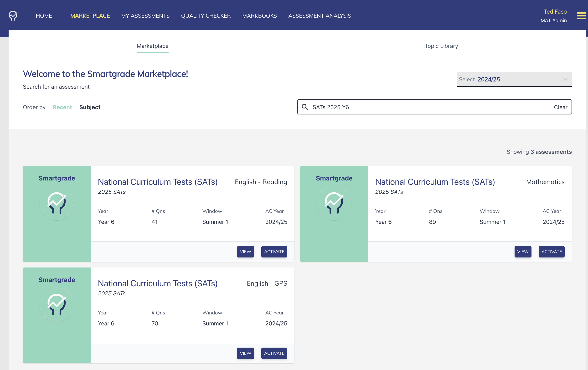Click the 89 questions value

(432, 222)
